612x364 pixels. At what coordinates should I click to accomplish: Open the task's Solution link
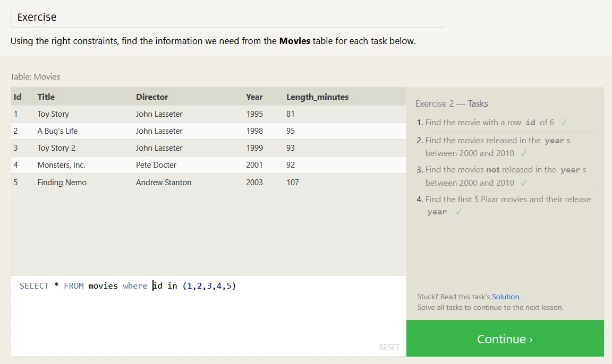click(505, 297)
